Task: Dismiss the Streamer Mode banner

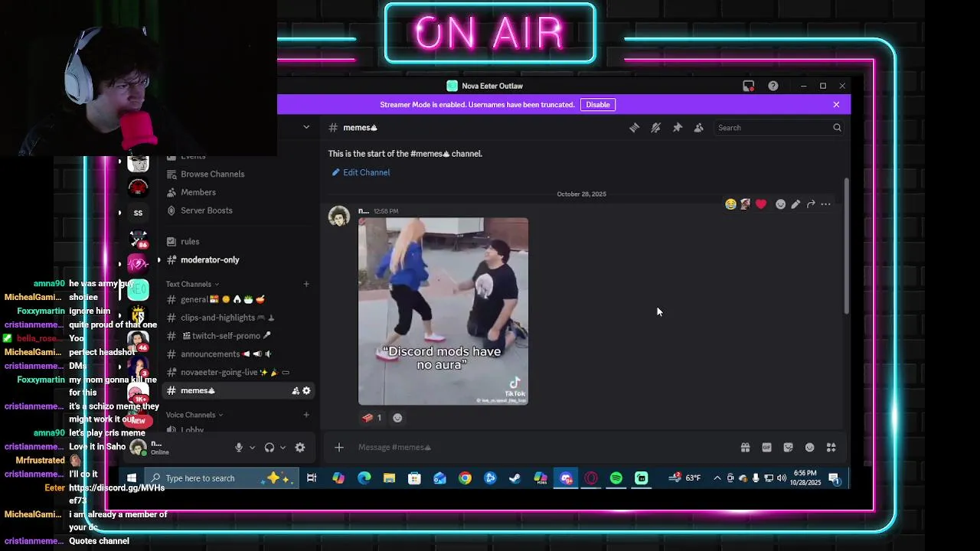Action: [836, 105]
